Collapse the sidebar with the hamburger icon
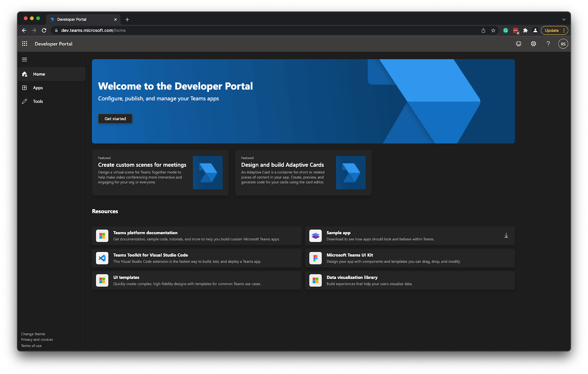 tap(24, 59)
